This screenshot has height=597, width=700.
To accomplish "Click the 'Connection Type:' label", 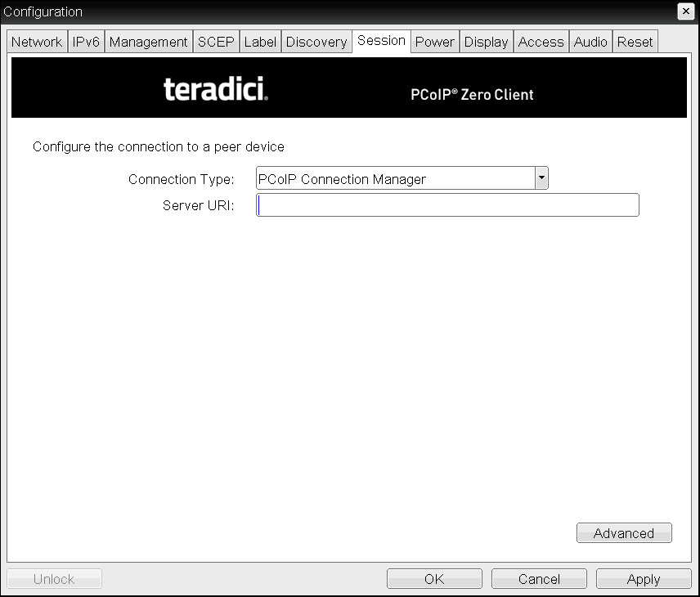I will point(182,179).
